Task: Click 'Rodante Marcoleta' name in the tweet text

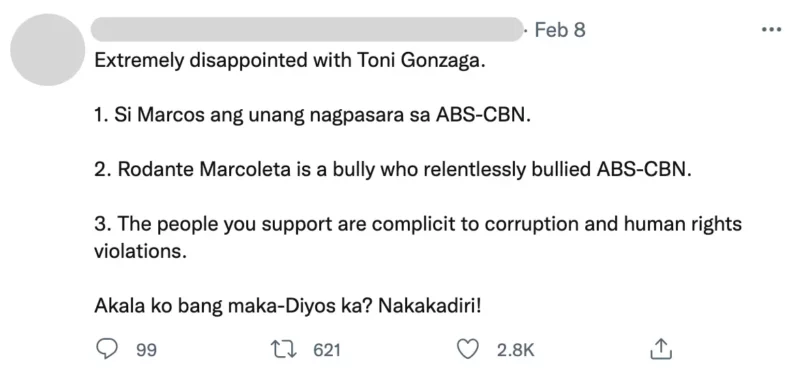Action: click(x=204, y=170)
